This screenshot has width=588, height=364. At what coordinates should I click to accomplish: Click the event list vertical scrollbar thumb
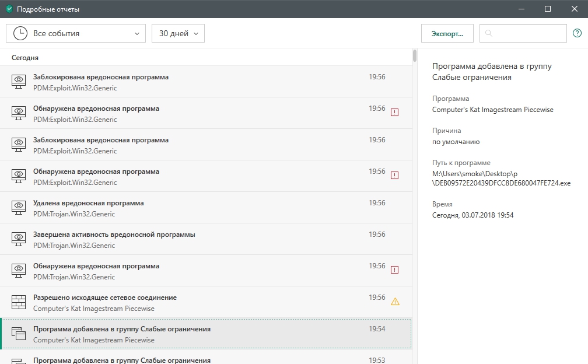(x=414, y=56)
